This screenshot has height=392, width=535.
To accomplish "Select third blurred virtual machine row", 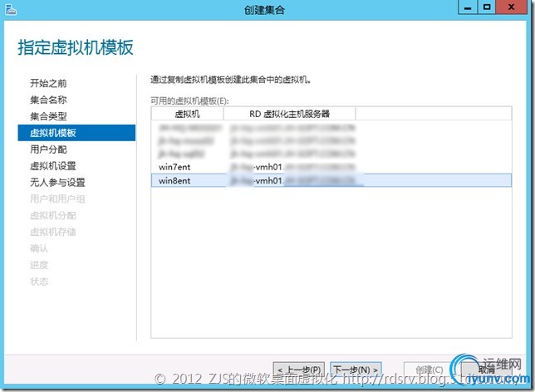I will pos(331,154).
